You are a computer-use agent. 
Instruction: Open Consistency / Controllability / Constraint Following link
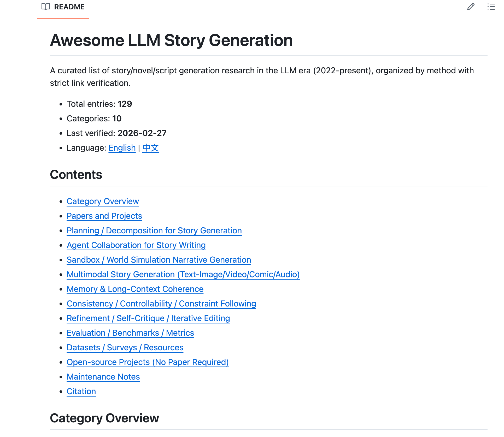click(x=161, y=304)
